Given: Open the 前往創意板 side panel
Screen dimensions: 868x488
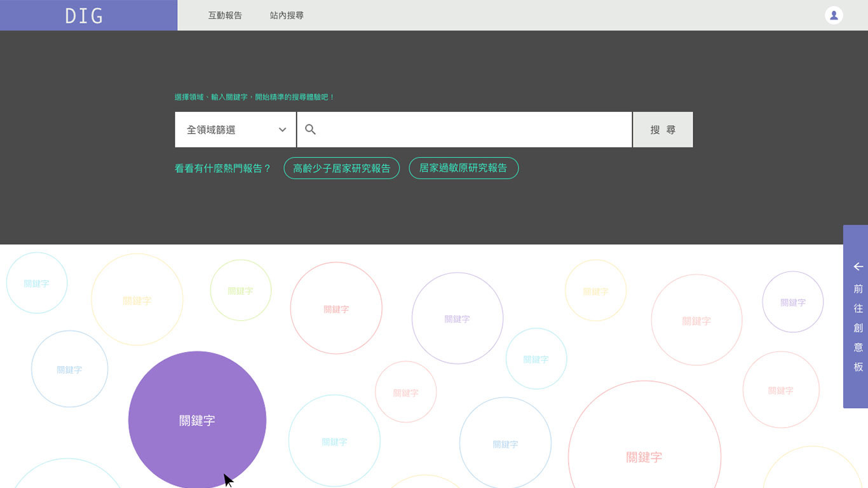Looking at the screenshot, I should click(855, 316).
